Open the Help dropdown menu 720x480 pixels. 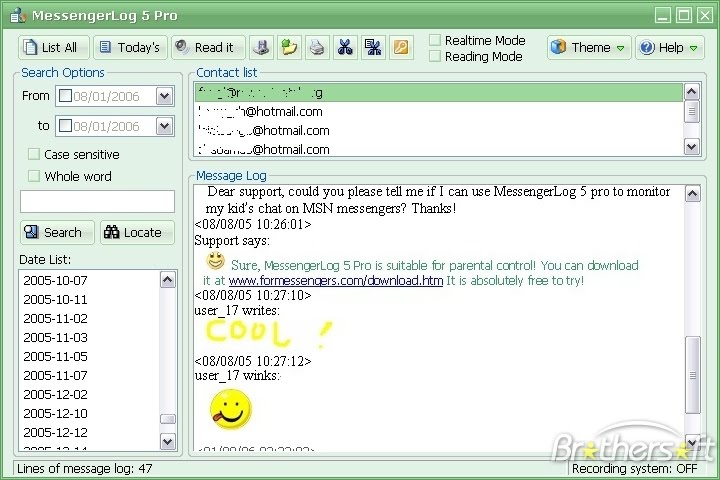tap(669, 47)
